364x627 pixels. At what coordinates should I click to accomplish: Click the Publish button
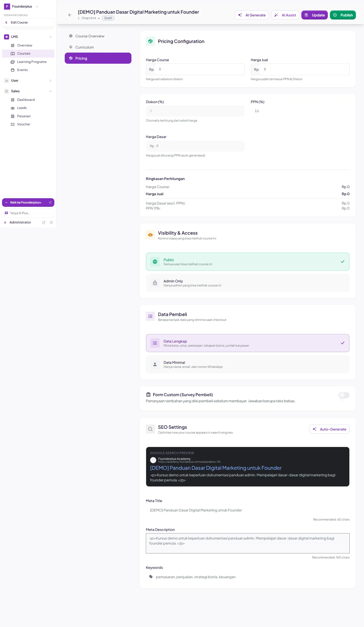coord(343,15)
